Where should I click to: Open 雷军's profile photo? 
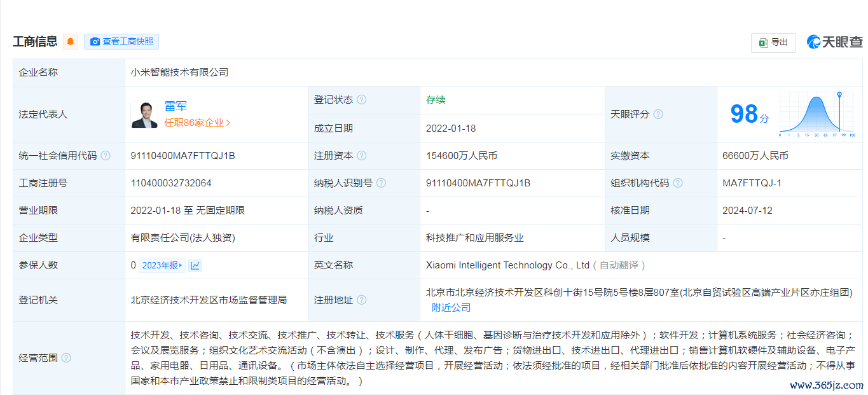tap(144, 114)
